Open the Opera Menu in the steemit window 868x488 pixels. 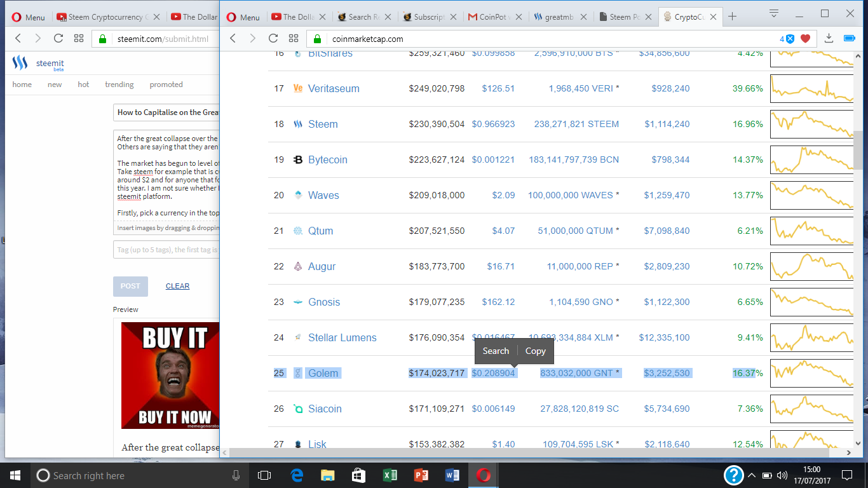[x=28, y=17]
